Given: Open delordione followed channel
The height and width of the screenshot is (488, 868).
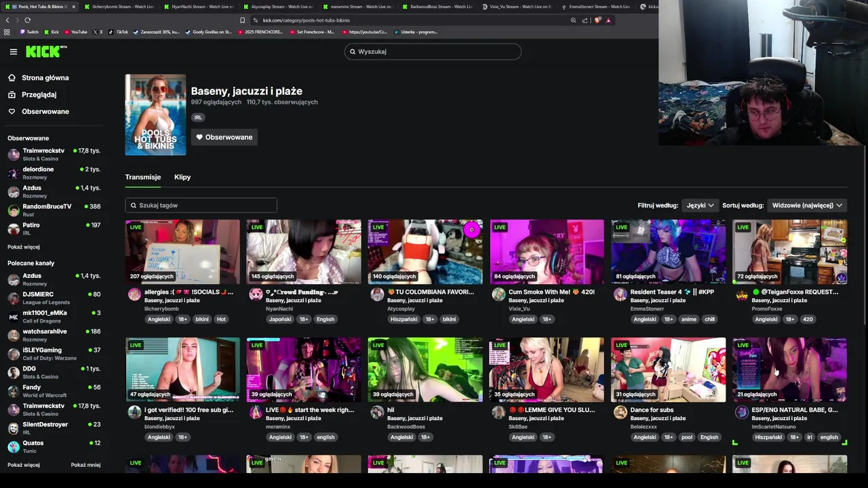Looking at the screenshot, I should 54,173.
